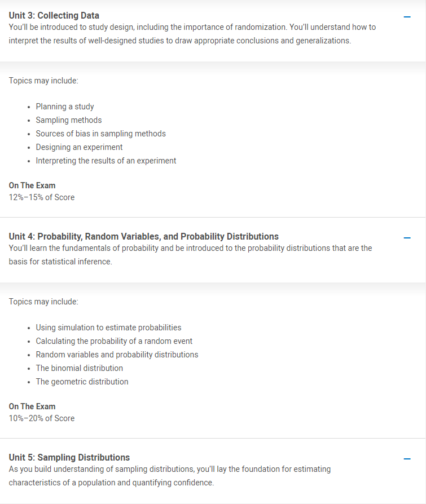The height and width of the screenshot is (504, 426).
Task: Click the Unit 3: Collecting Data heading
Action: click(54, 15)
